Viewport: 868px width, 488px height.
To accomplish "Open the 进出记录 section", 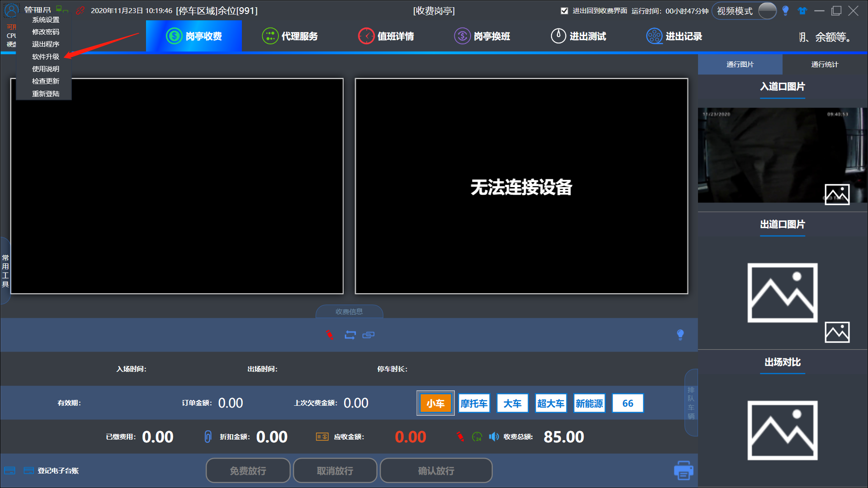I will 674,36.
